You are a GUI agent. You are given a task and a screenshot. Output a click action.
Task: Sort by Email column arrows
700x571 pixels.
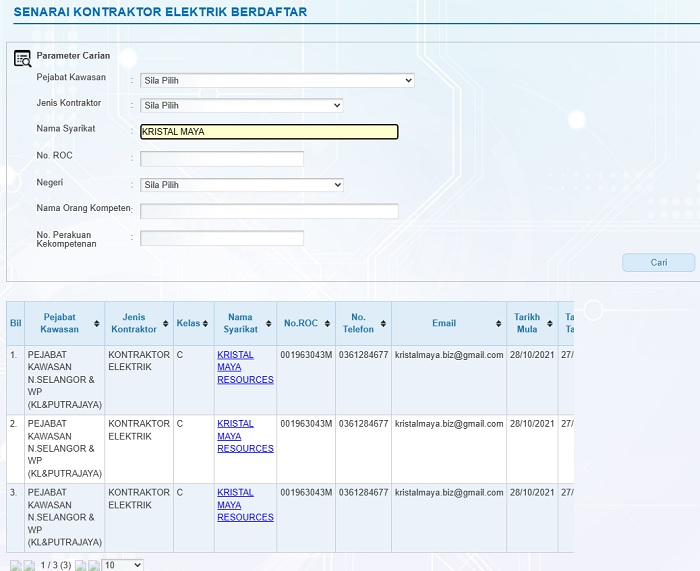click(x=498, y=323)
